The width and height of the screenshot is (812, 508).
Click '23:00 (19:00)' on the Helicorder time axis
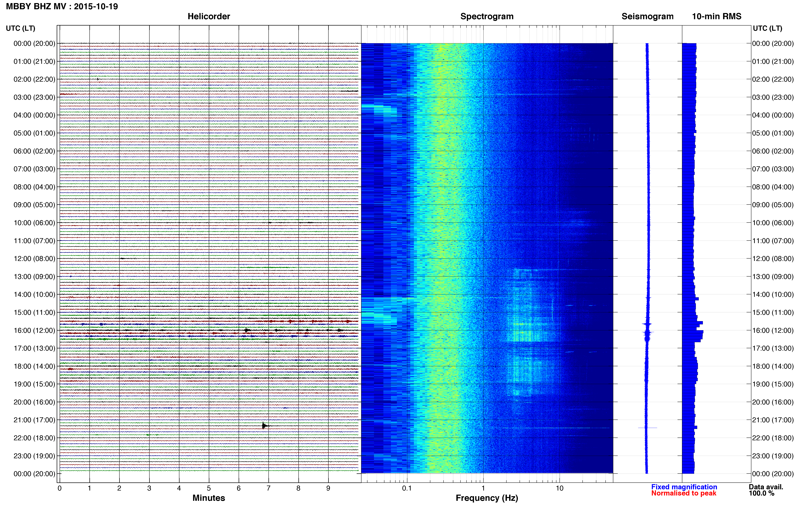34,456
